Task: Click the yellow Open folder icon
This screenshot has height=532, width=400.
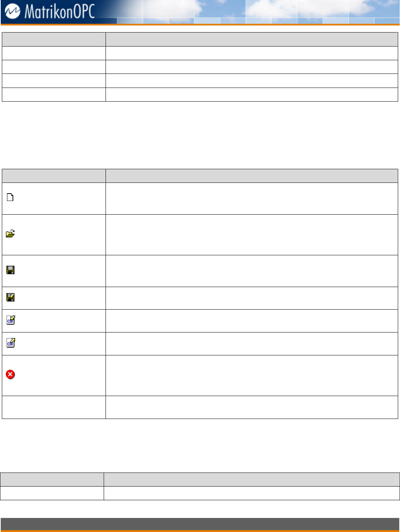Action: click(10, 234)
